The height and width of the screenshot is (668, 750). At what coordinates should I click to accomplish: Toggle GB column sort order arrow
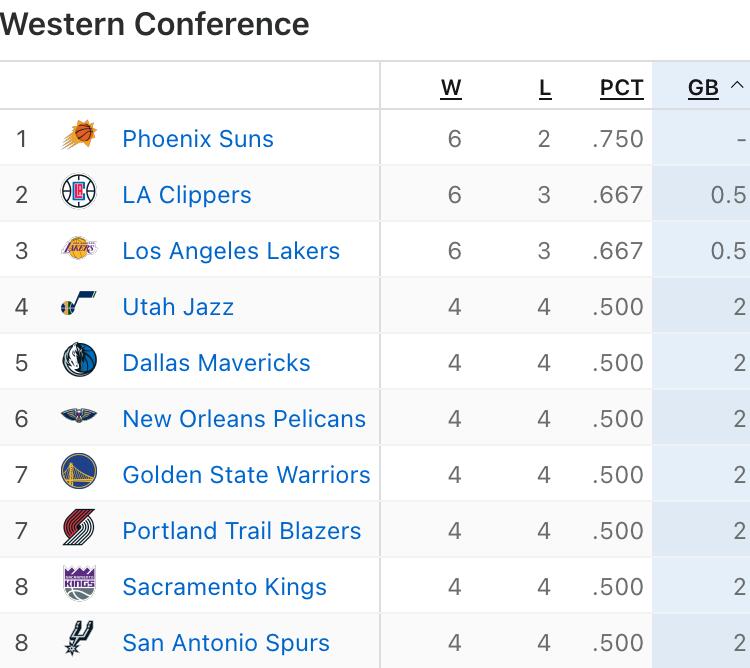737,87
